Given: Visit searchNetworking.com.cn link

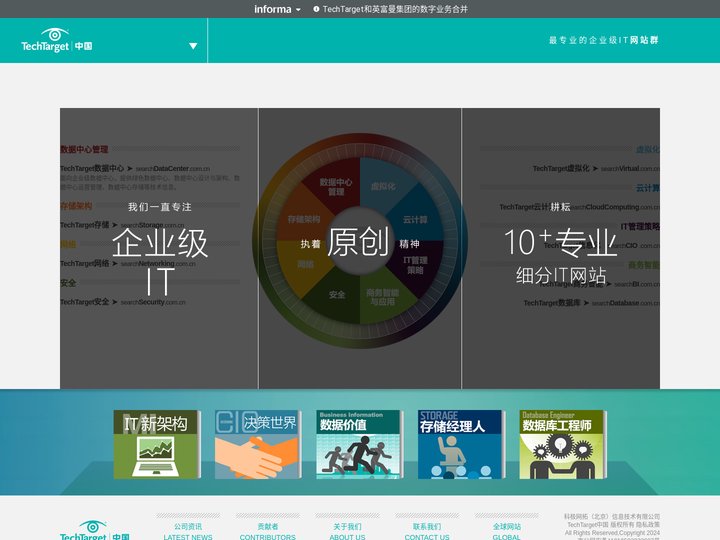Looking at the screenshot, I should pos(158,264).
